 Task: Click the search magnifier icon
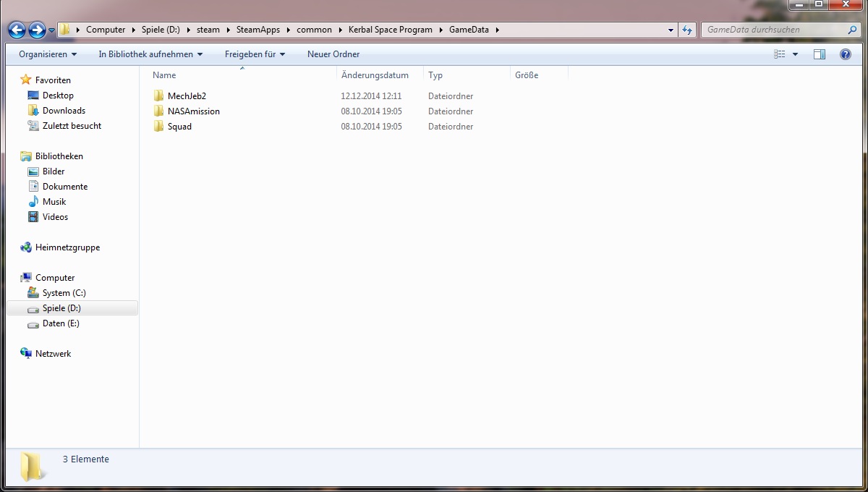[x=852, y=30]
